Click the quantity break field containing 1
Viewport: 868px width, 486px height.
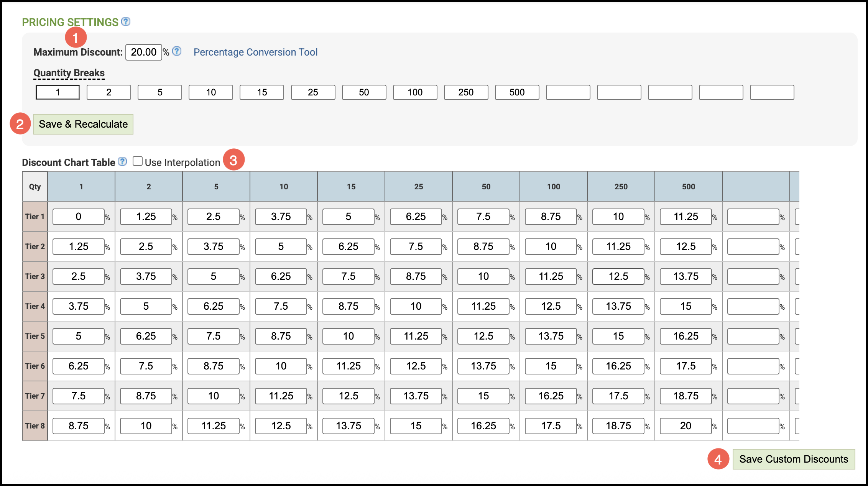pos(58,92)
